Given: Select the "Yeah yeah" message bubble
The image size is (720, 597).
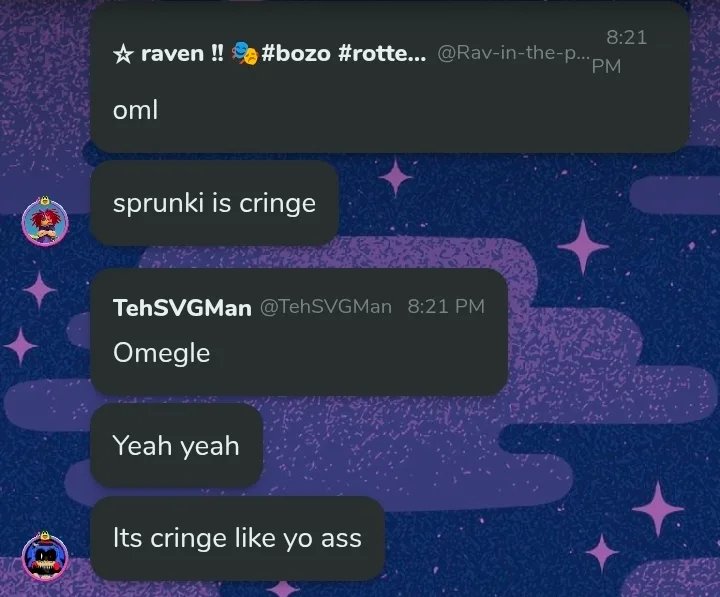Looking at the screenshot, I should [176, 446].
